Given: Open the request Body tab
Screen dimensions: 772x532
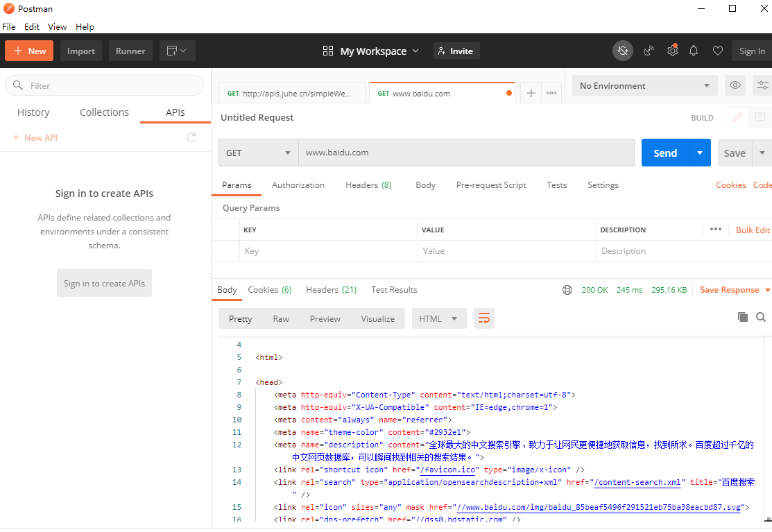Looking at the screenshot, I should (x=425, y=185).
